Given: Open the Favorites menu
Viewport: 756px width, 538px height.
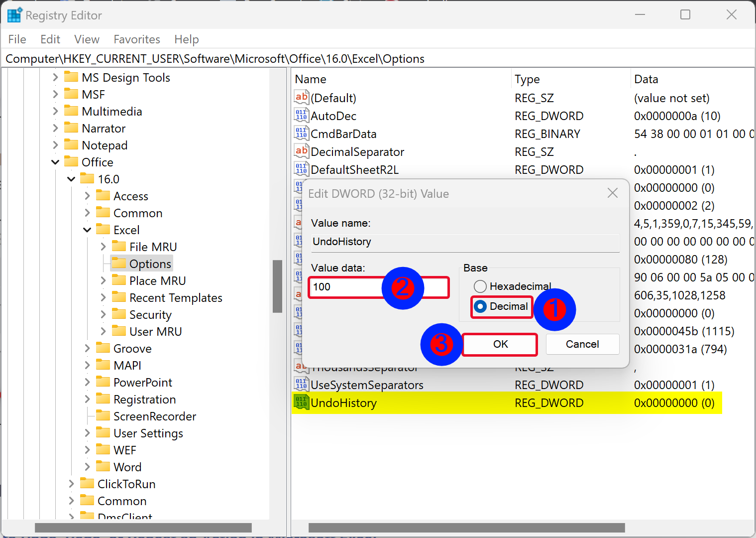Looking at the screenshot, I should click(x=137, y=39).
